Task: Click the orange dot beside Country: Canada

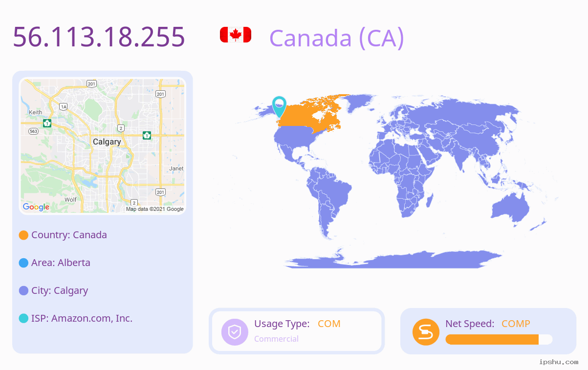Action: [23, 235]
